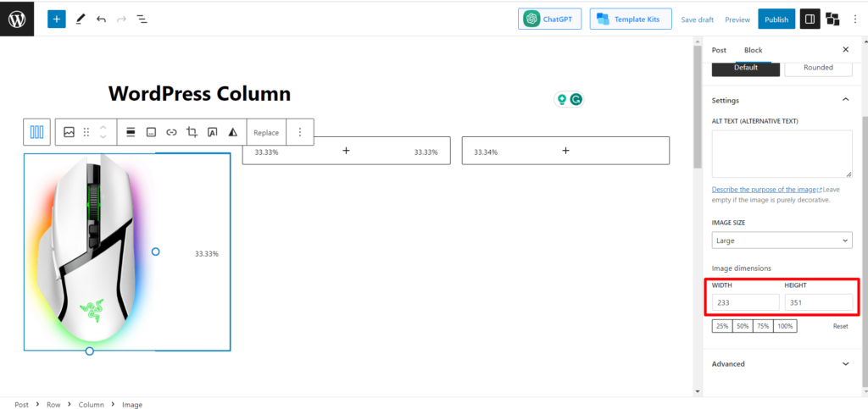Select the Rounded image style
This screenshot has width=868, height=409.
tap(818, 68)
